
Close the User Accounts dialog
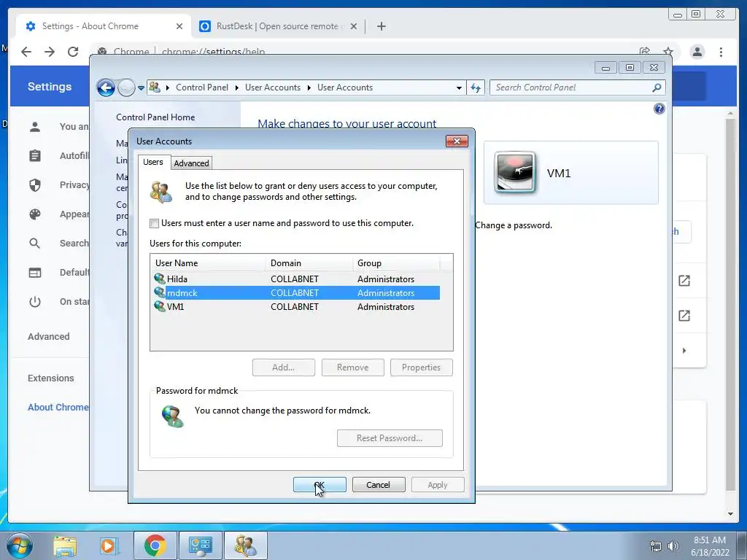(457, 141)
